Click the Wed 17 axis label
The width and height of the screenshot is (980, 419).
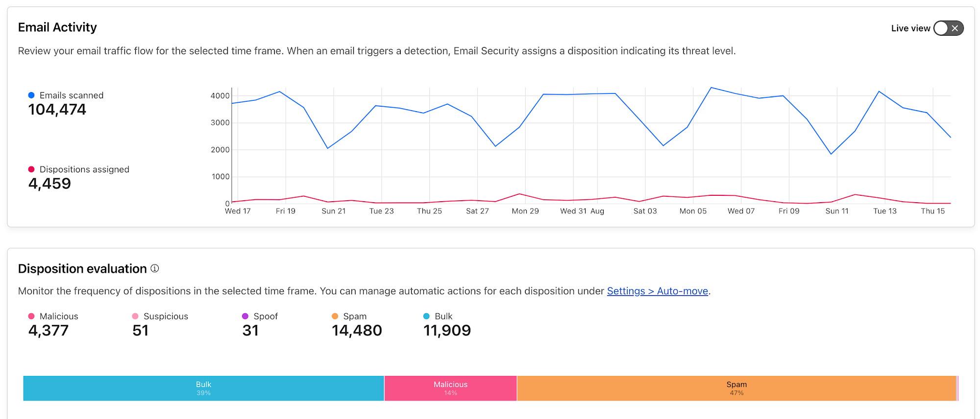tap(238, 211)
